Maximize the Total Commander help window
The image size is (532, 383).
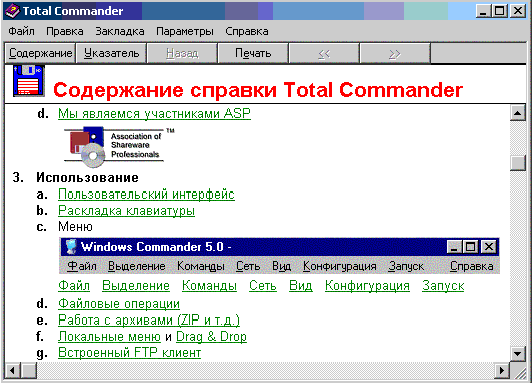click(500, 11)
